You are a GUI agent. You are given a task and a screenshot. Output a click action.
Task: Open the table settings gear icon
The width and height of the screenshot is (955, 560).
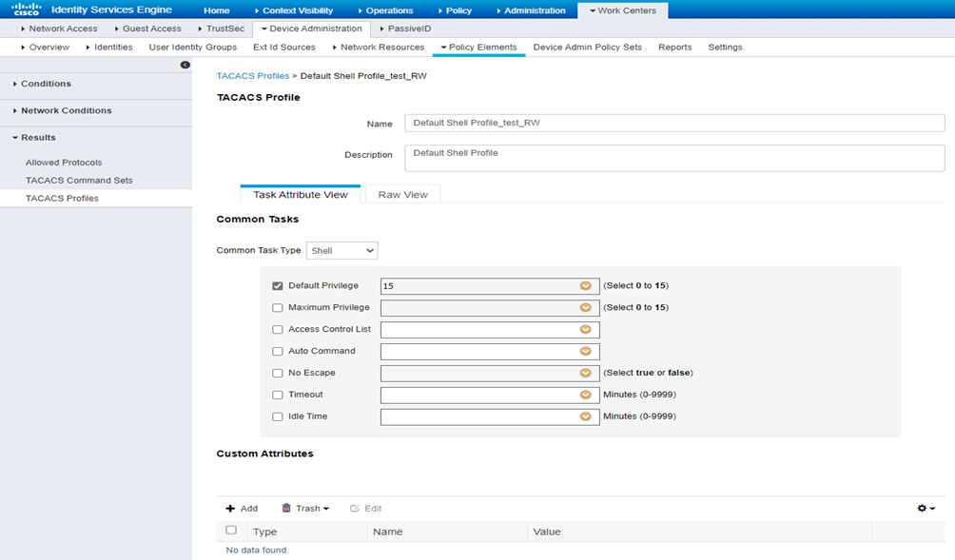pyautogui.click(x=925, y=509)
